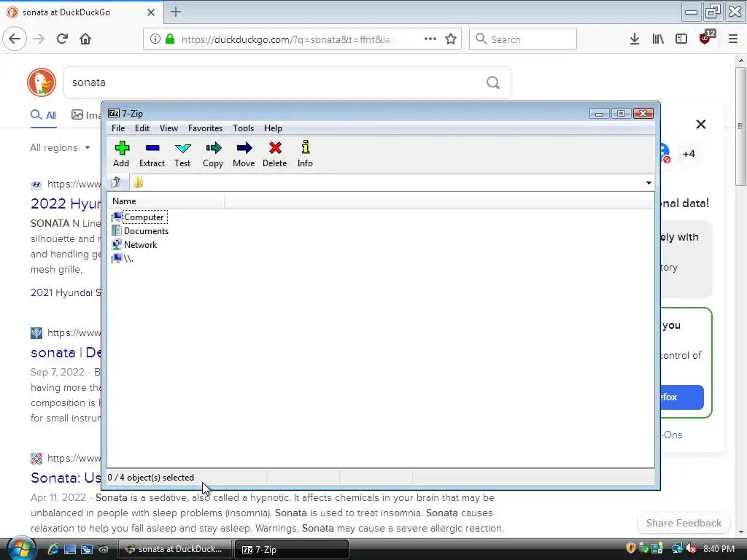Select the \\. entry in file list
This screenshot has height=560, width=747.
123,259
